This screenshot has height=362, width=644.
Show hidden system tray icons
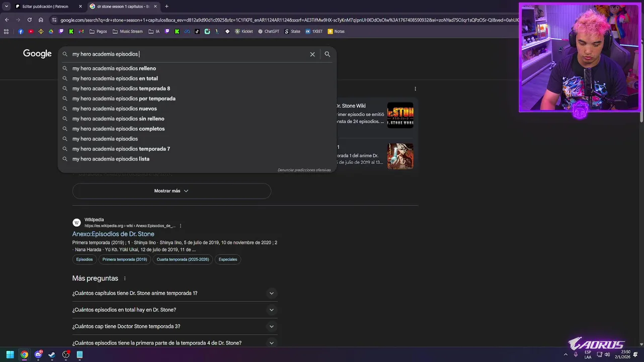(566, 354)
